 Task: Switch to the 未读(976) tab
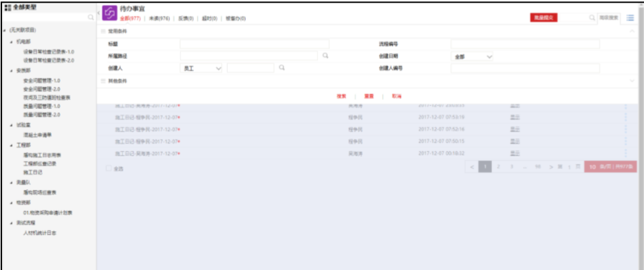(160, 19)
